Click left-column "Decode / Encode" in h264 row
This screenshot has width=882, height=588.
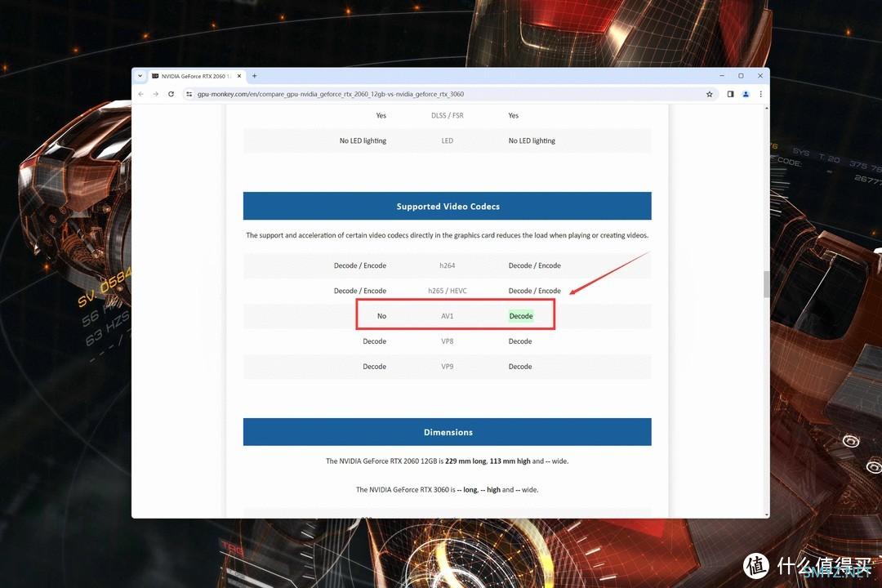[x=360, y=265]
